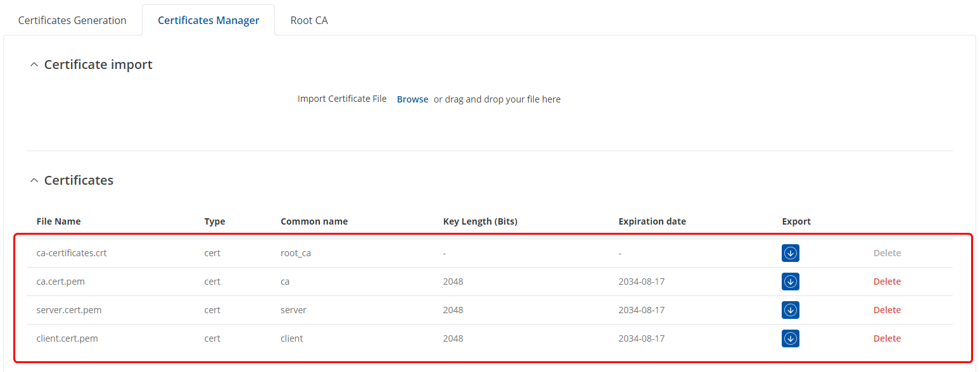This screenshot has width=980, height=372.
Task: Delete the server.cert.pem certificate
Action: (x=886, y=310)
